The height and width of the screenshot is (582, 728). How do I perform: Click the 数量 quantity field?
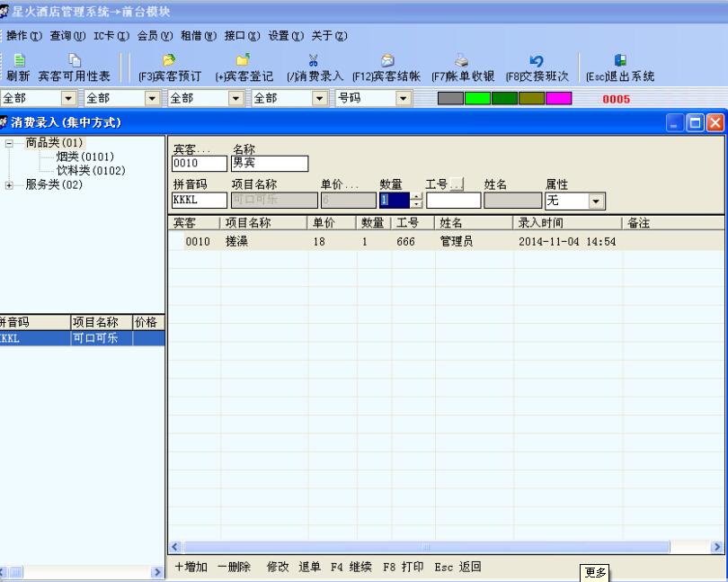point(395,201)
